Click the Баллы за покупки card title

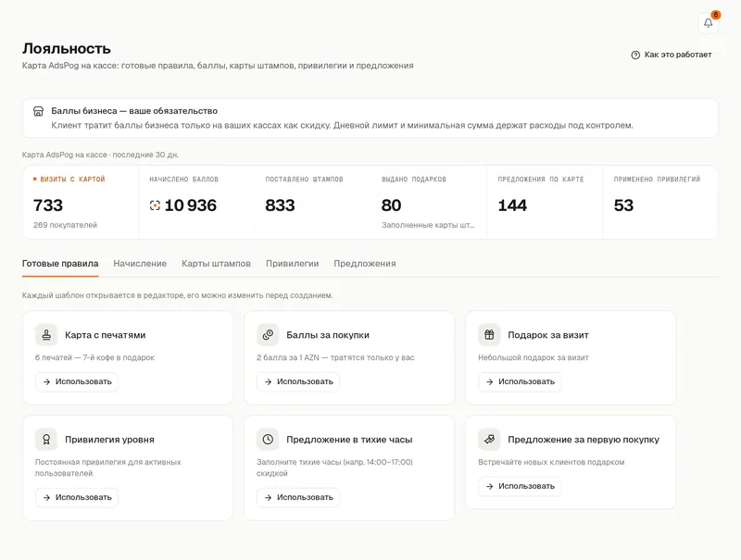click(x=328, y=335)
